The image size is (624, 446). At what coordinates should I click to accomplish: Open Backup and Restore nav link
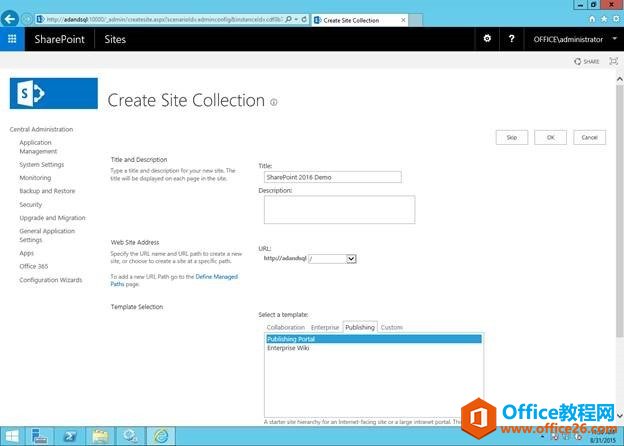pos(47,191)
